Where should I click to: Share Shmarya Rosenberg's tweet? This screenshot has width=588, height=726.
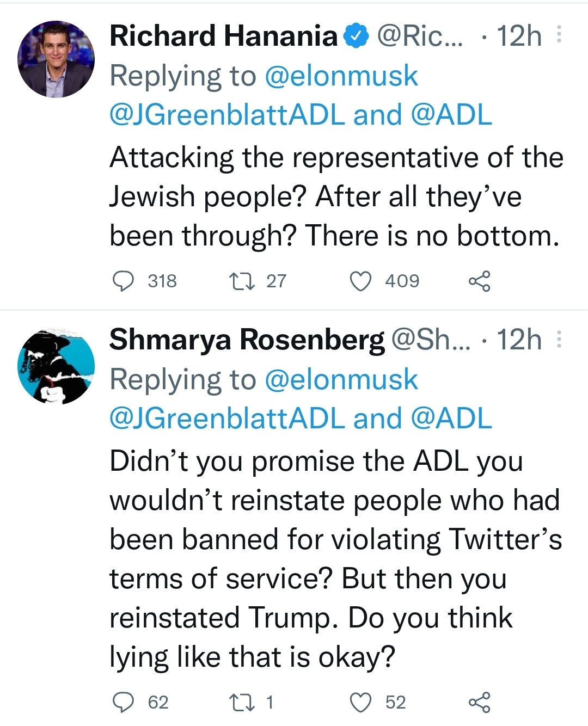(480, 702)
